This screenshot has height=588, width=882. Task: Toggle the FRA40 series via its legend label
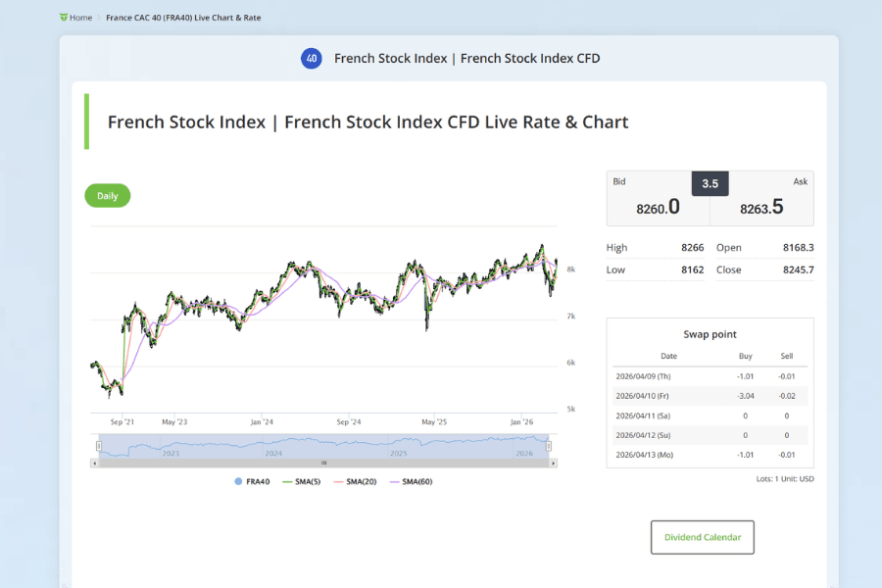click(257, 480)
